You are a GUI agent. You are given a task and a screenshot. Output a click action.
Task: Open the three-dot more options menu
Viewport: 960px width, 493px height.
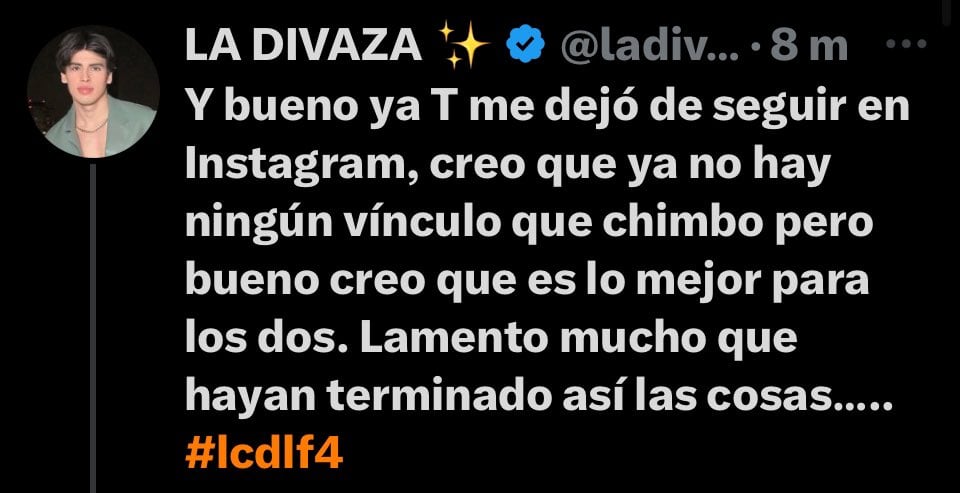click(906, 44)
